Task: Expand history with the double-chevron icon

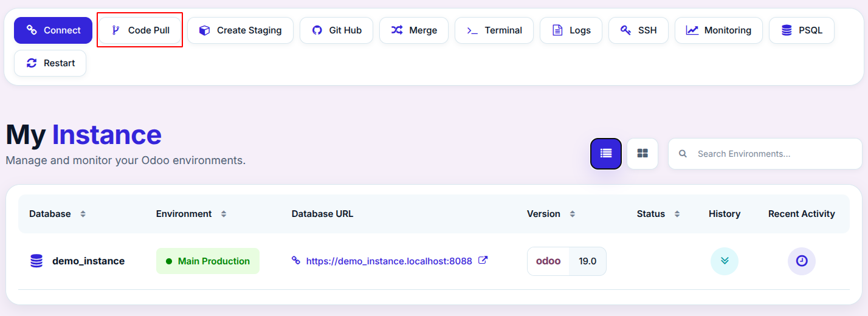Action: tap(725, 261)
